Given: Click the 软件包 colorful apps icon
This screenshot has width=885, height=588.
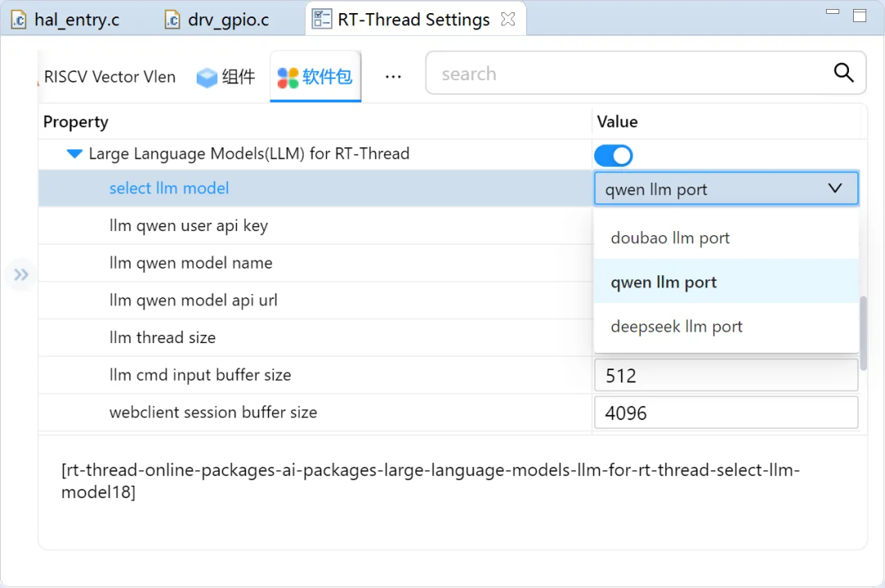Looking at the screenshot, I should [288, 78].
